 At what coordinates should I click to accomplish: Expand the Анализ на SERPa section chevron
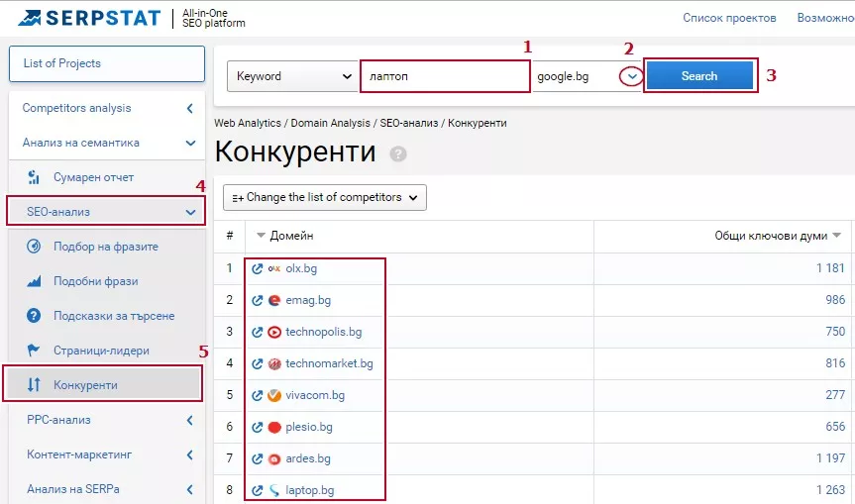coord(190,489)
